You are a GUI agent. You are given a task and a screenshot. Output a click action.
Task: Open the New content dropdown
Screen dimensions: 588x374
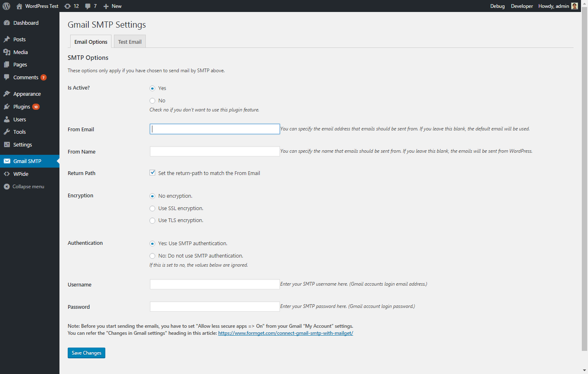coord(112,6)
